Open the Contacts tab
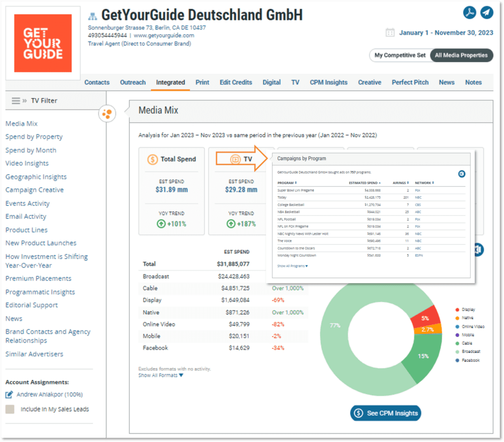 click(x=97, y=83)
